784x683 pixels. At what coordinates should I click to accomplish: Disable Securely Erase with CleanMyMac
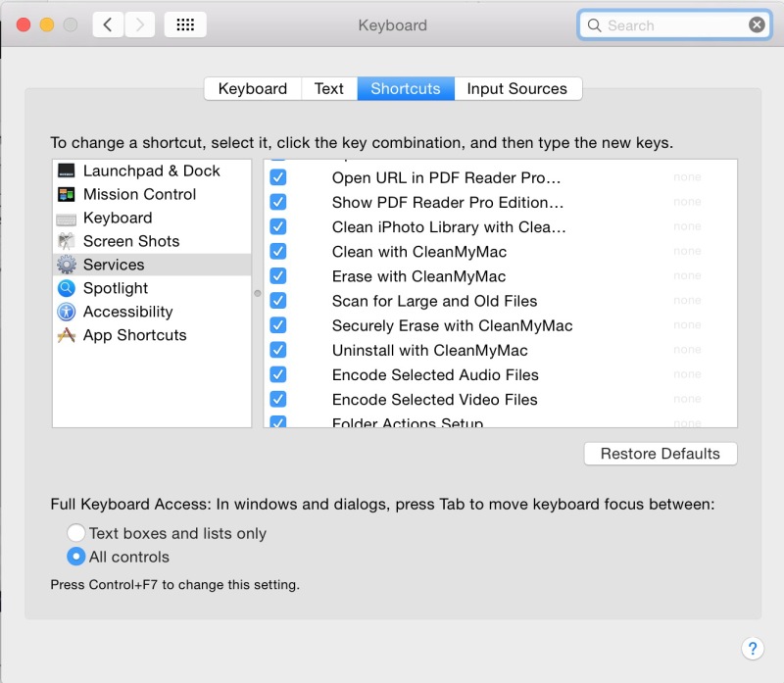(x=278, y=325)
